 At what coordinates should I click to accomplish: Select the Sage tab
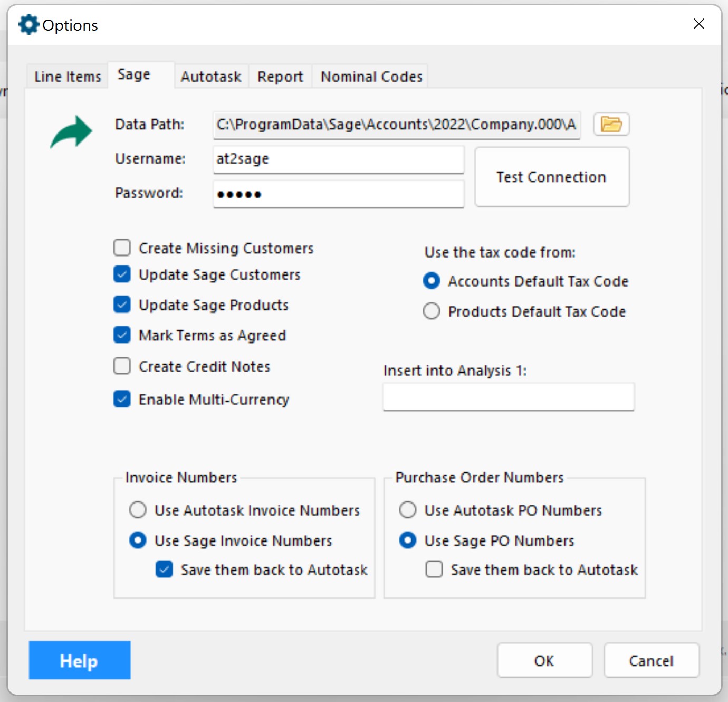pyautogui.click(x=141, y=75)
